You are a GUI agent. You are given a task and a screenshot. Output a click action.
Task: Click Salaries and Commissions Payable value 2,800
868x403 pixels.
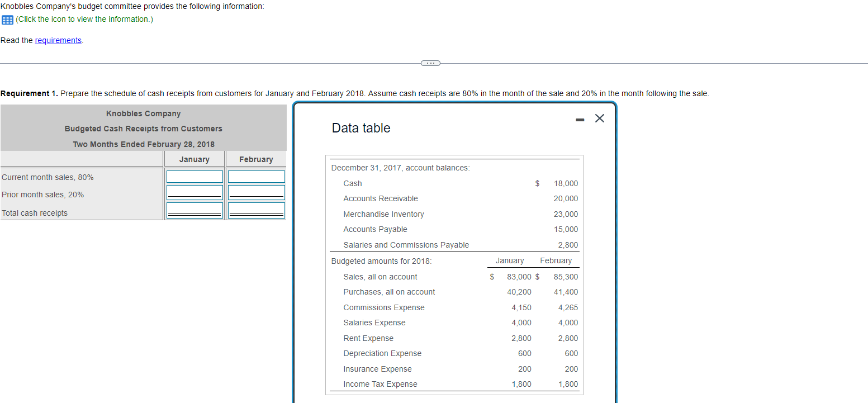(568, 245)
